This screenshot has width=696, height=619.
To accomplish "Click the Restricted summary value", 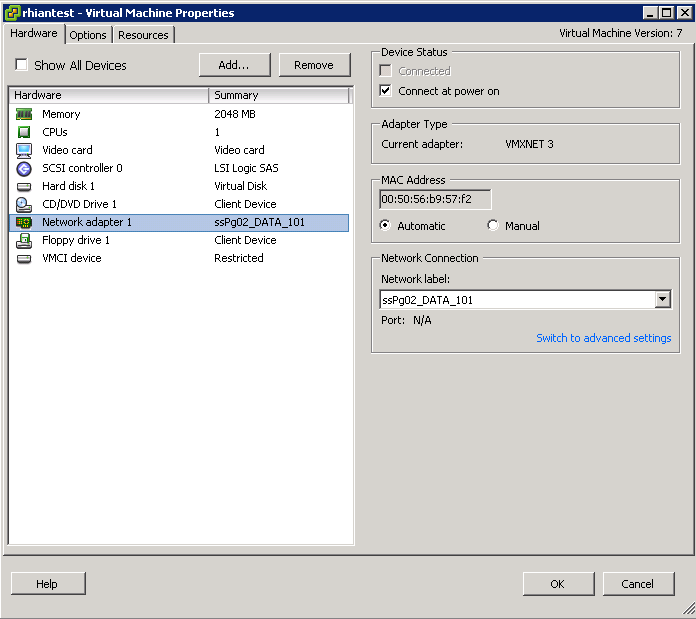I will tap(239, 258).
